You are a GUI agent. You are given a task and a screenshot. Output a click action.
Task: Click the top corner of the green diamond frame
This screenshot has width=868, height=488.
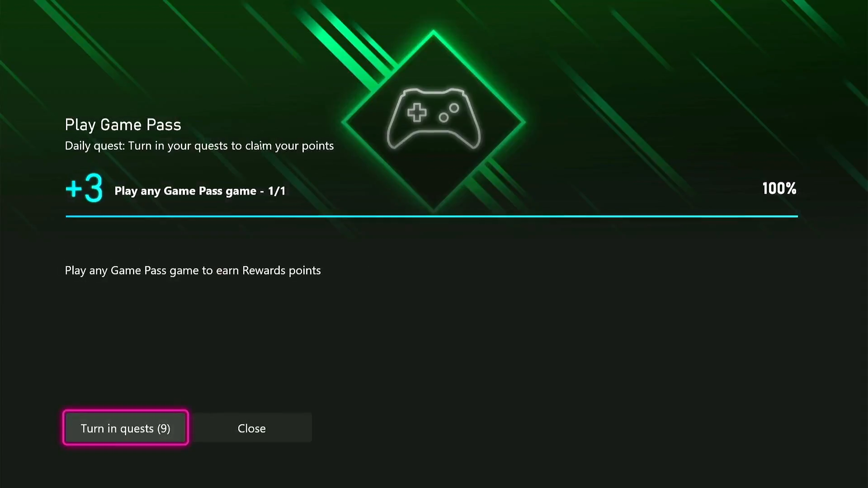pyautogui.click(x=433, y=33)
